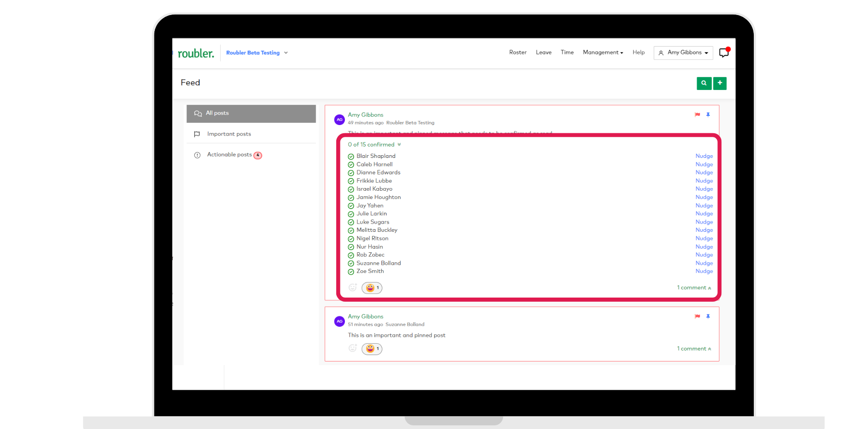Click Nudge beside Zoe Smith
This screenshot has width=868, height=429.
click(x=704, y=271)
